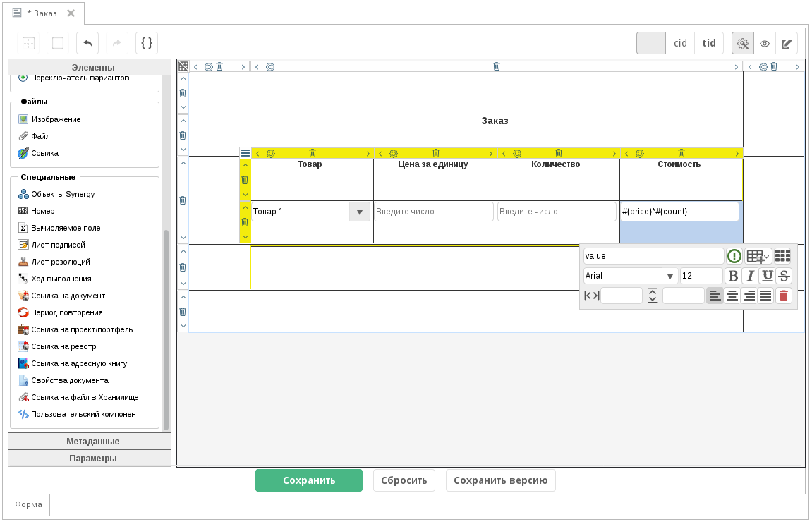Open the insert table dropdown icon
Image resolution: width=812 pixels, height=522 pixels.
point(758,256)
